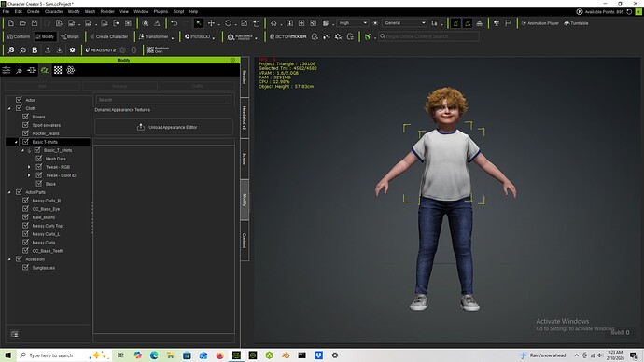Click the Modify panel Search field
This screenshot has width=644, height=362.
(x=163, y=100)
